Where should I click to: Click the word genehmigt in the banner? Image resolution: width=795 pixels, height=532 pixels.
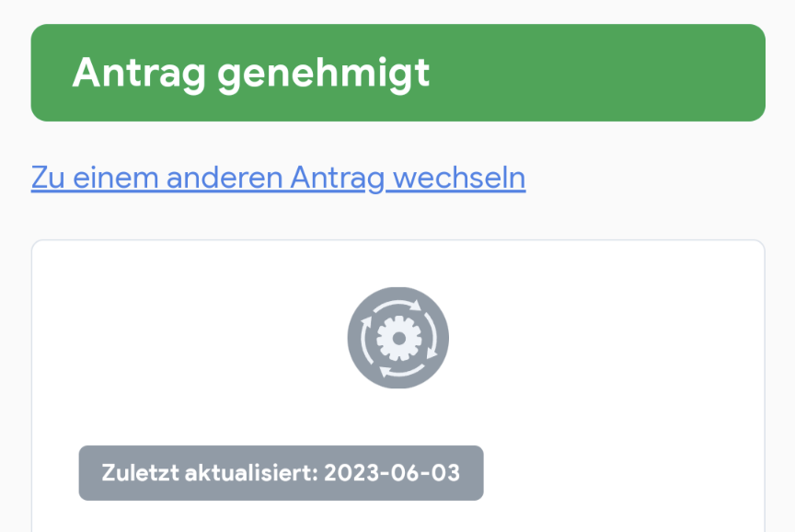point(324,73)
